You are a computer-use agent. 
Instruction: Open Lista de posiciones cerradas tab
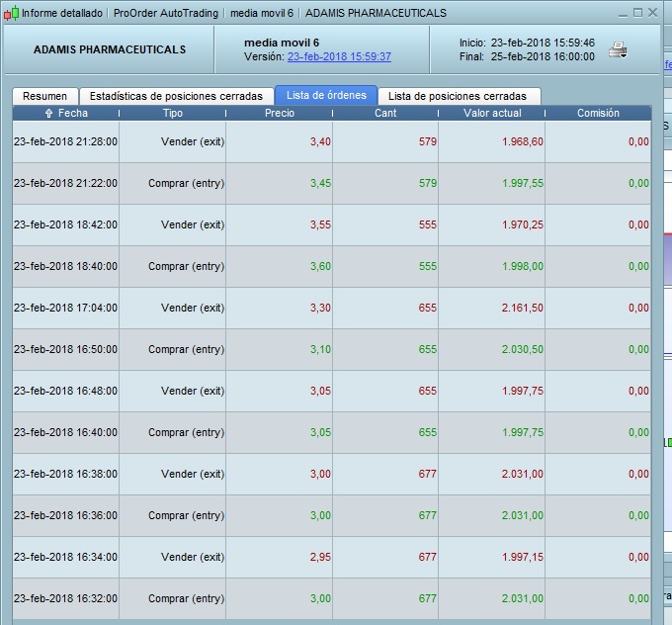pyautogui.click(x=458, y=96)
